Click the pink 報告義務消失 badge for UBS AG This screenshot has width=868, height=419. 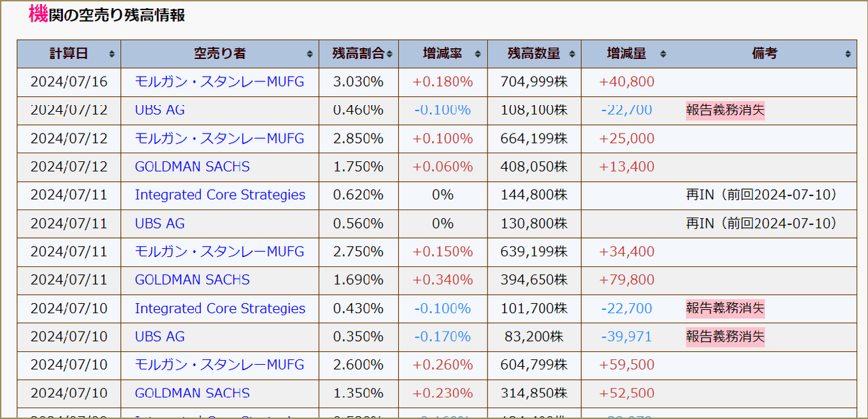click(725, 110)
